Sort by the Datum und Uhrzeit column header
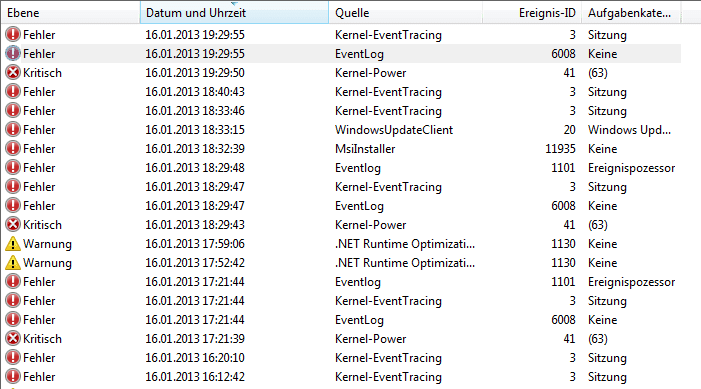701x389 pixels. tap(234, 13)
